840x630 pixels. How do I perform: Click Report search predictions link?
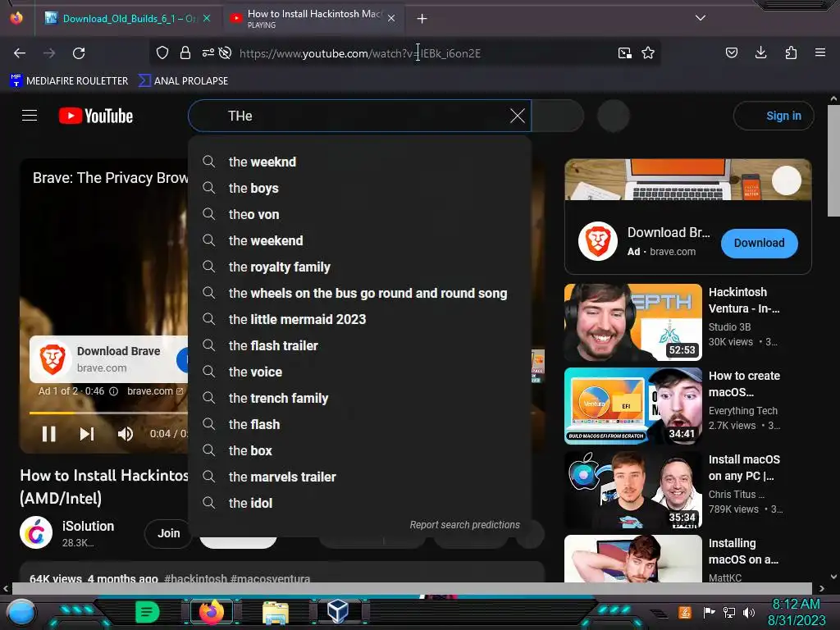pyautogui.click(x=464, y=525)
